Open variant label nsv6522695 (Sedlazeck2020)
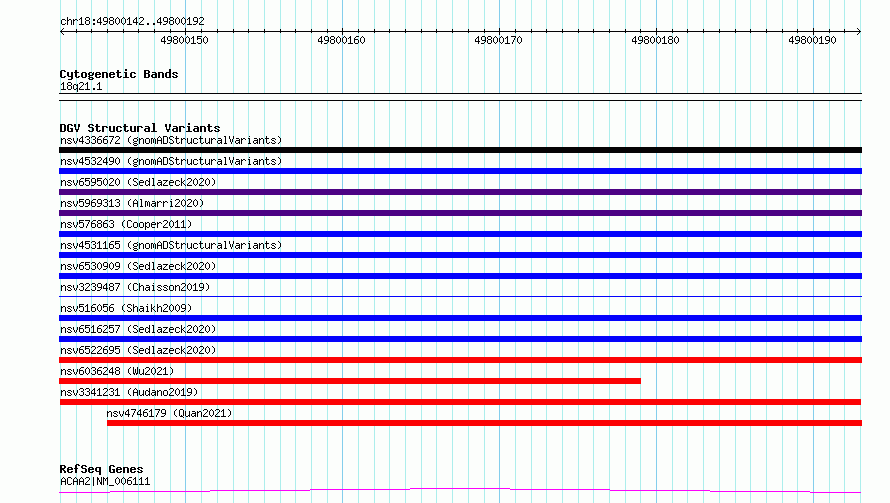Screen dimensions: 890x503 pyautogui.click(x=138, y=350)
